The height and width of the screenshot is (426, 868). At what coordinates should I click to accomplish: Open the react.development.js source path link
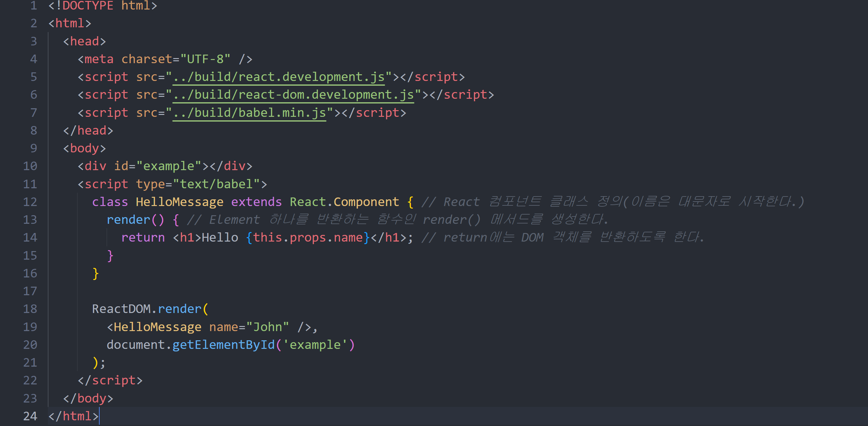coord(278,77)
